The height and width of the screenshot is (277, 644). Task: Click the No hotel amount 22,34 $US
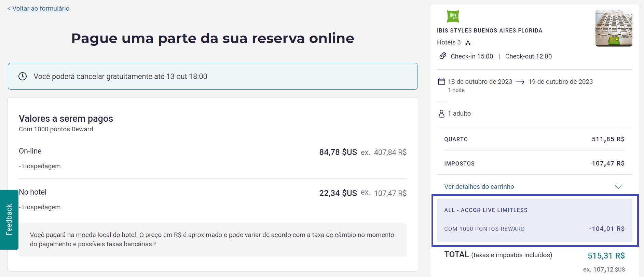click(x=338, y=193)
